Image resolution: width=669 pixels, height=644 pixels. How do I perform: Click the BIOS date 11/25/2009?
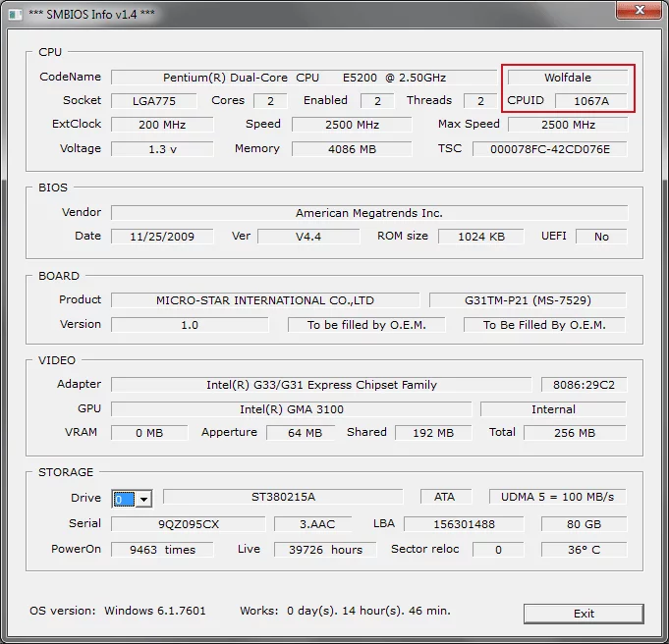click(x=162, y=237)
